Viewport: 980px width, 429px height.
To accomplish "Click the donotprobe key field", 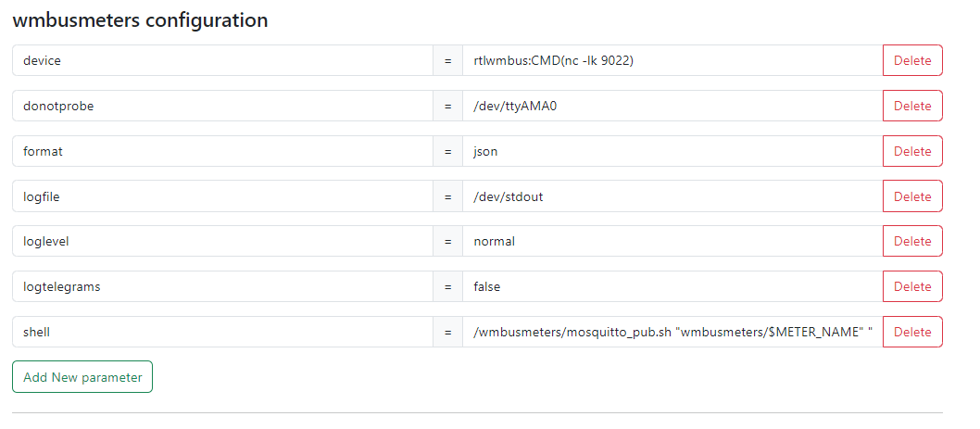I will [x=222, y=106].
